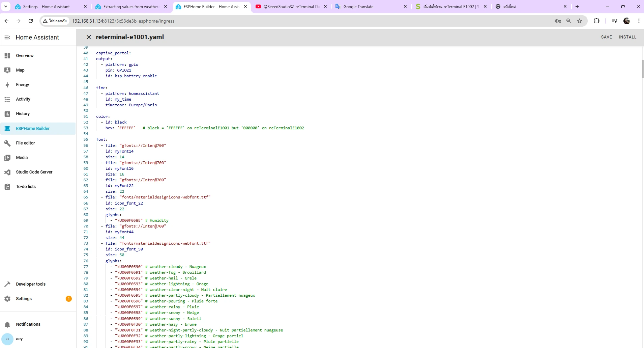
Task: Open the Energy panel icon
Action: [x=7, y=85]
